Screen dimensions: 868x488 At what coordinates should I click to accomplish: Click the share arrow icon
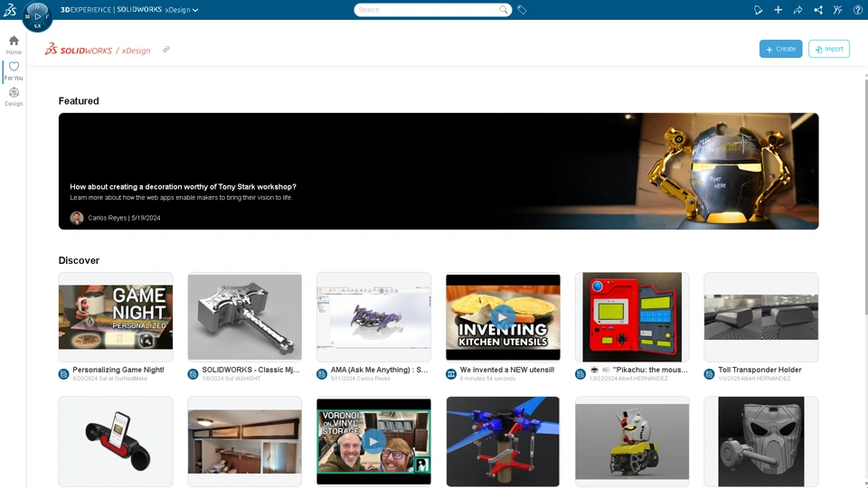(x=797, y=10)
